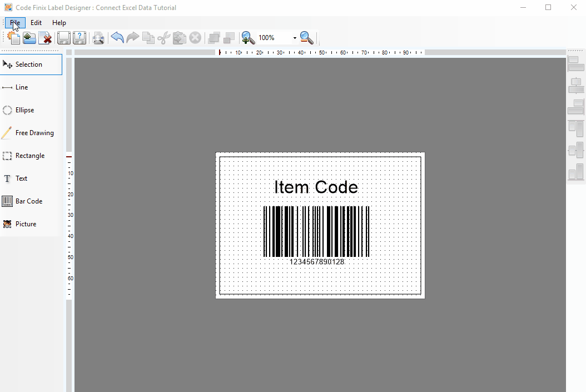Viewport: 586px width, 392px height.
Task: Choose the Selection tool
Action: coord(31,64)
